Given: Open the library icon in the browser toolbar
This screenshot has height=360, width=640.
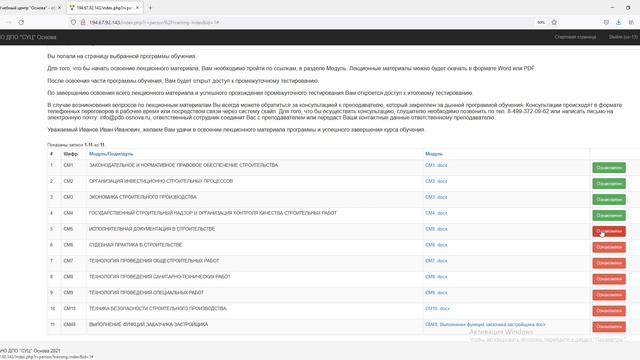Looking at the screenshot, I should coord(631,22).
